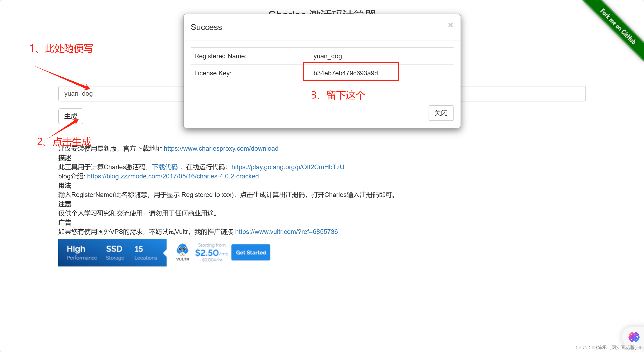The image size is (644, 352).
Task: Click the 关闭 button in the Success dialog
Action: pyautogui.click(x=441, y=113)
